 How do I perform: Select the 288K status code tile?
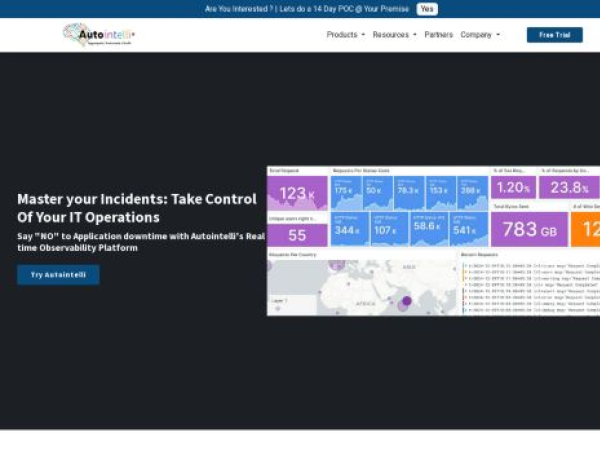pos(473,193)
